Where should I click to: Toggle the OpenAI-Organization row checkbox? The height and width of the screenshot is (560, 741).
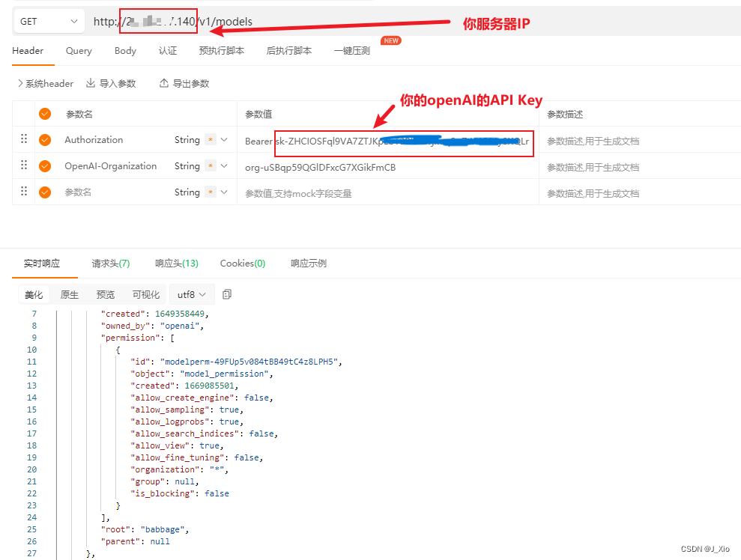click(x=45, y=166)
